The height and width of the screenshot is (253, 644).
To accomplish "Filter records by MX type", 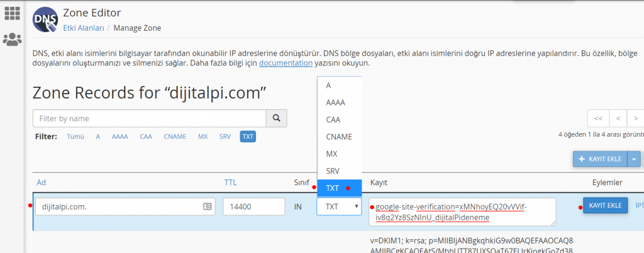I will (203, 137).
